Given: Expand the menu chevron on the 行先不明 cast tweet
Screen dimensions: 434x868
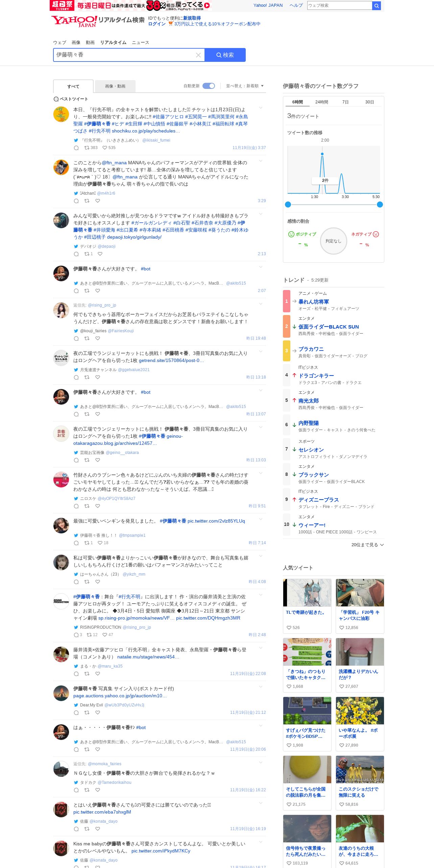Looking at the screenshot, I should click(x=261, y=108).
